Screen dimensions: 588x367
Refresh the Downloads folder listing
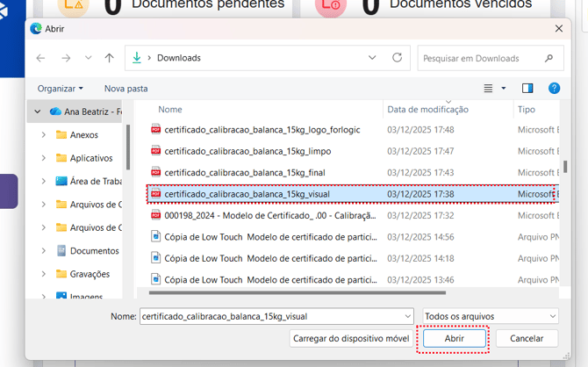[398, 58]
